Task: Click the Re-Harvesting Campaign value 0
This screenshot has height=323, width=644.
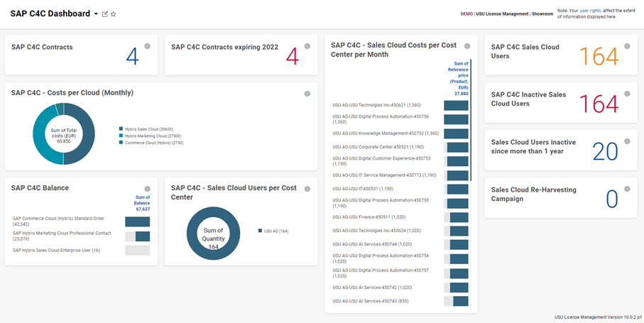Action: pyautogui.click(x=612, y=199)
